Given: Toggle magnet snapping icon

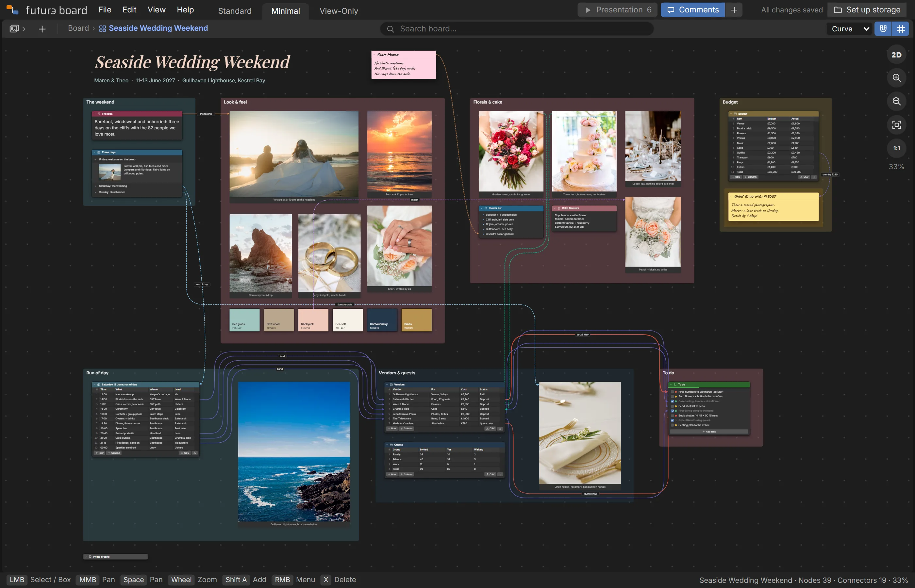Looking at the screenshot, I should [x=883, y=29].
